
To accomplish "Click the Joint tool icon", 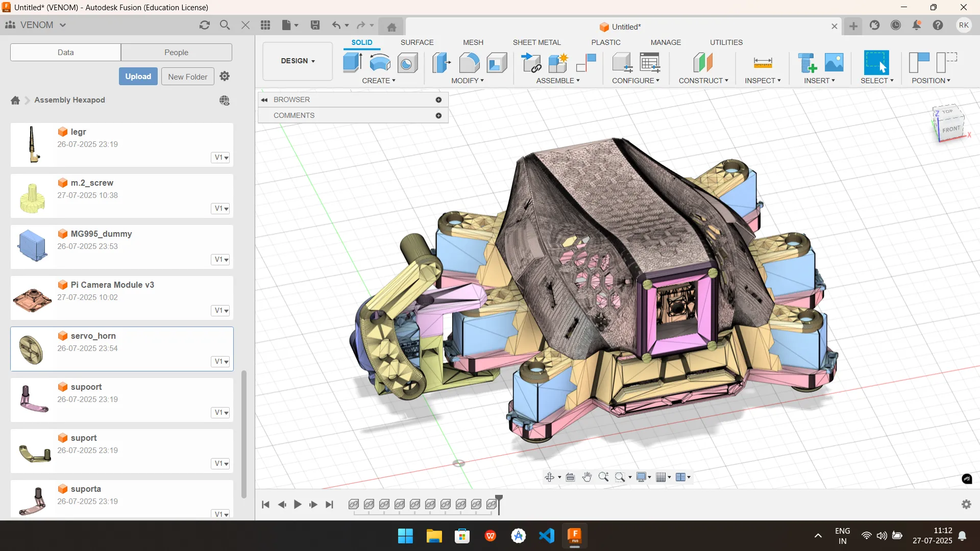I will click(586, 63).
